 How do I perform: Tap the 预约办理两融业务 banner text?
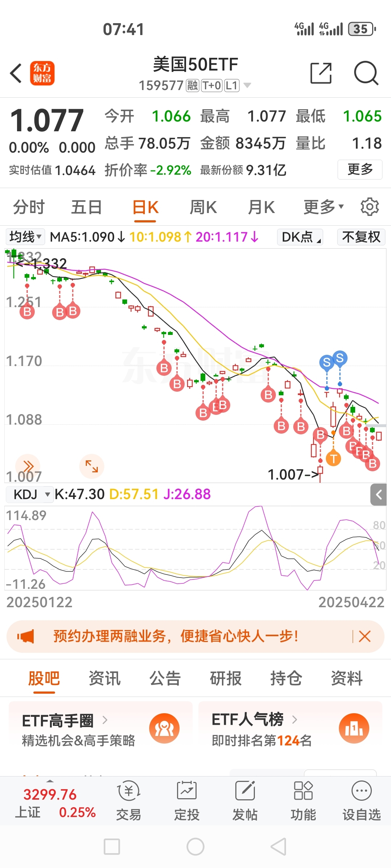pos(176,636)
